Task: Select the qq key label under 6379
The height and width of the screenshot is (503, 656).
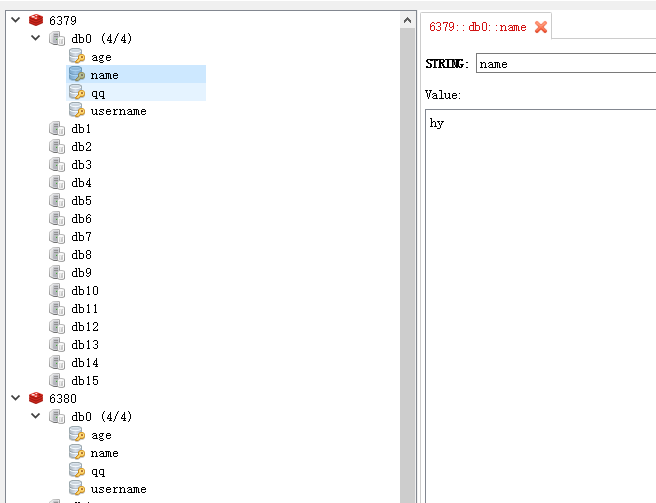Action: 98,93
